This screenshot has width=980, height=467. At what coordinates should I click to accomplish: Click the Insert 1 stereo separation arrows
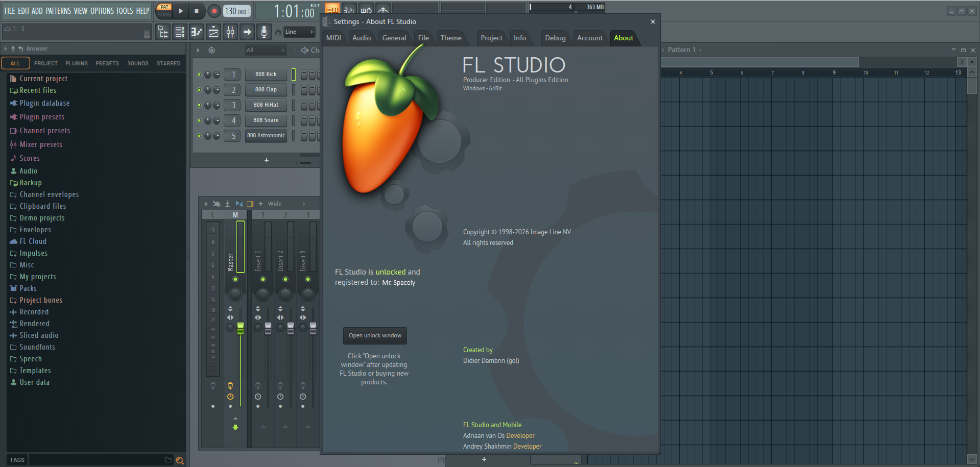coord(258,317)
